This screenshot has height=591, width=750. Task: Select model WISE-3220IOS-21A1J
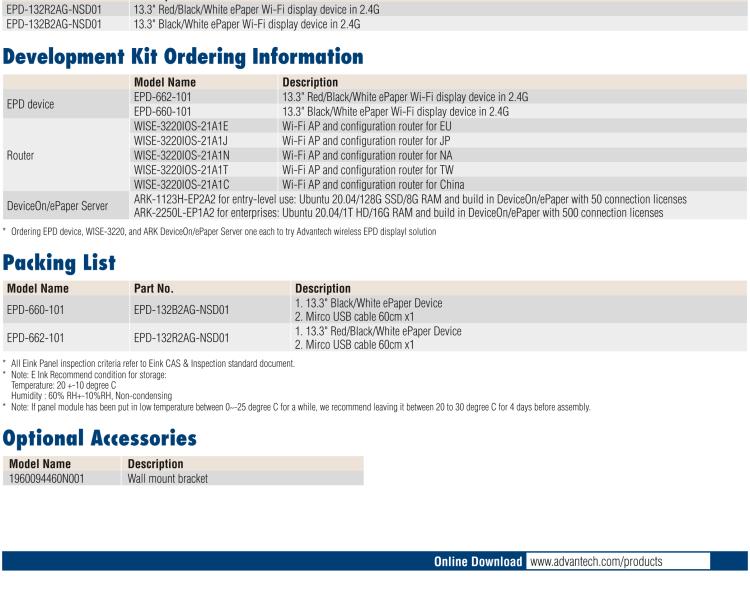[181, 141]
